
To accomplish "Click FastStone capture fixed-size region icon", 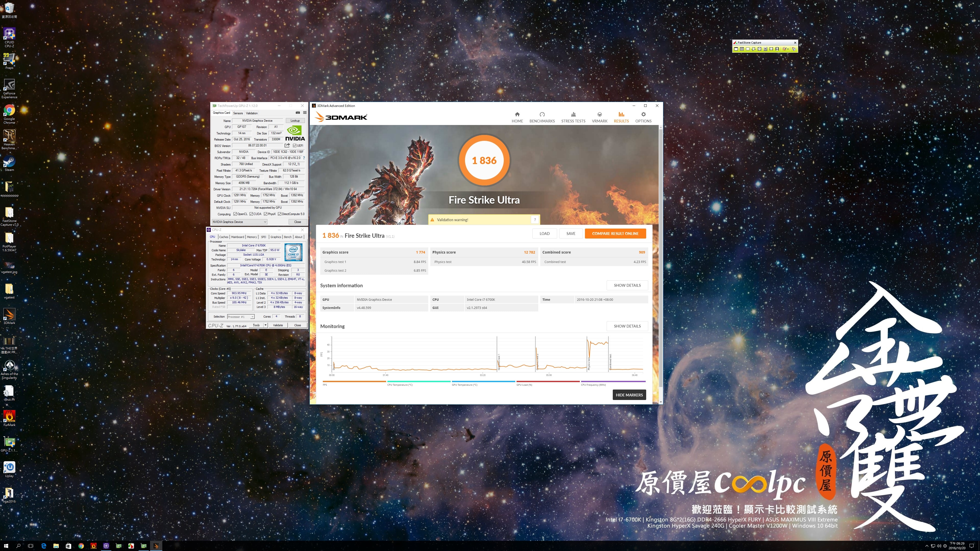I will click(771, 49).
